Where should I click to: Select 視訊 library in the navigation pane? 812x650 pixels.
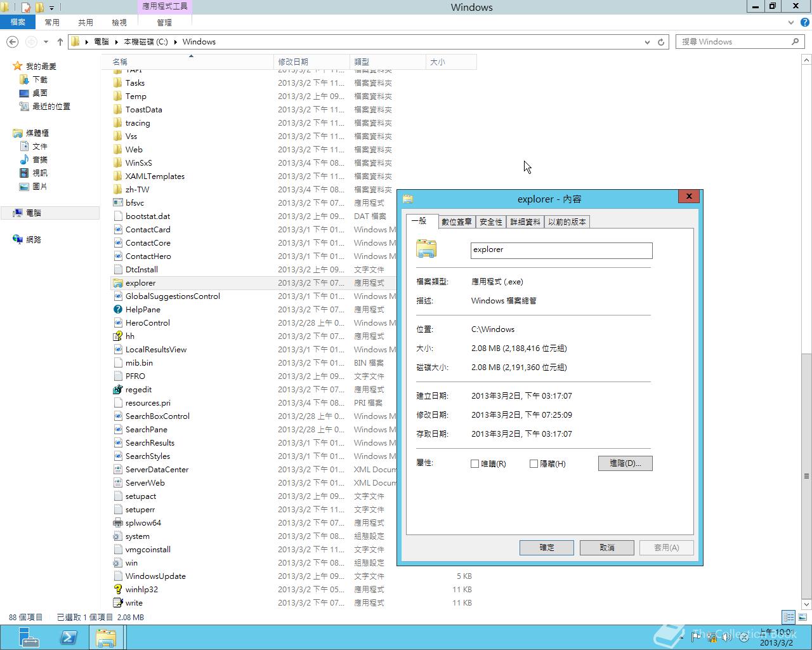click(x=40, y=173)
